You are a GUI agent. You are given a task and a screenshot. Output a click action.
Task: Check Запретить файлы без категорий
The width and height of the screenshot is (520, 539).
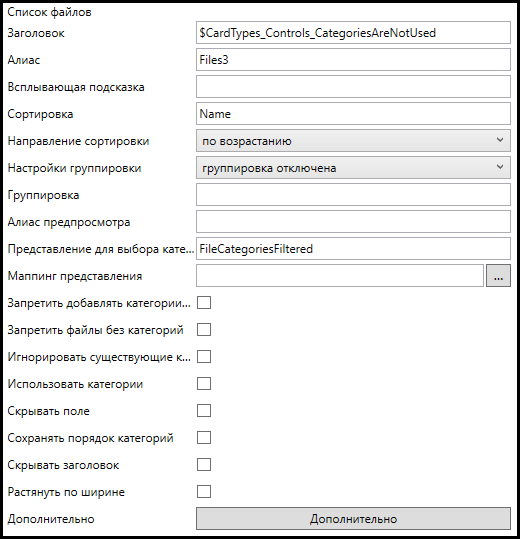tap(204, 330)
